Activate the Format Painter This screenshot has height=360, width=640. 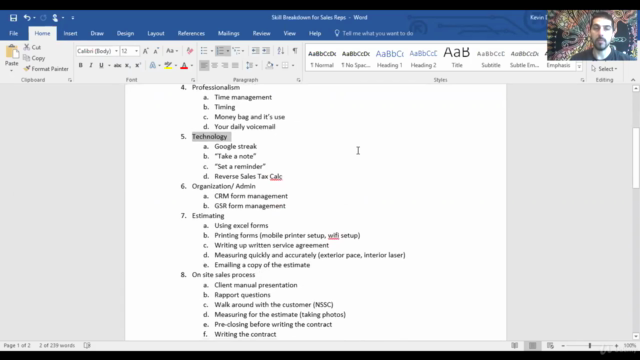[x=46, y=69]
